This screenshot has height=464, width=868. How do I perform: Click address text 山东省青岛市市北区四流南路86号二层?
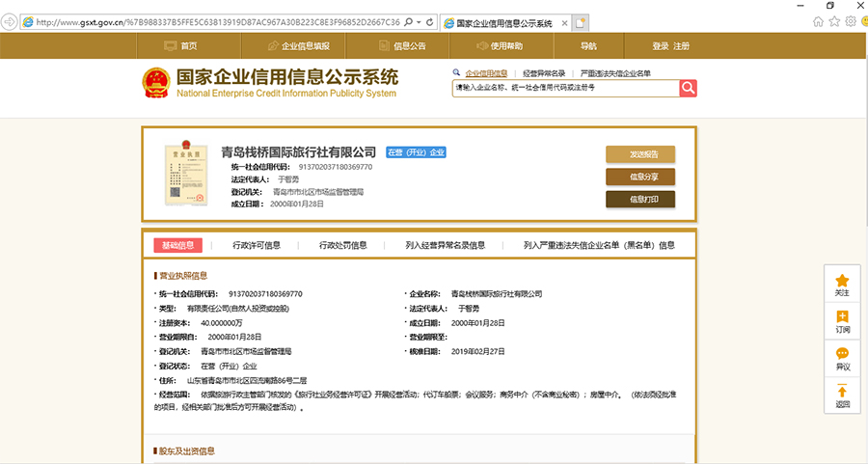coord(246,381)
